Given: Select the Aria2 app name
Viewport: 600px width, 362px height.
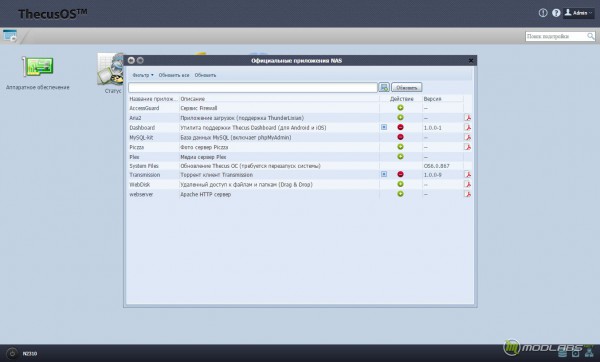Looking at the screenshot, I should [135, 118].
